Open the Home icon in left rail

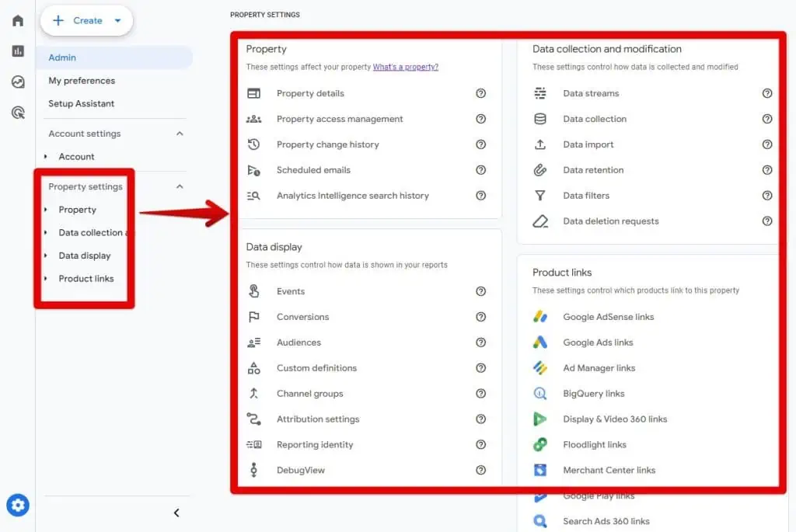click(x=18, y=20)
